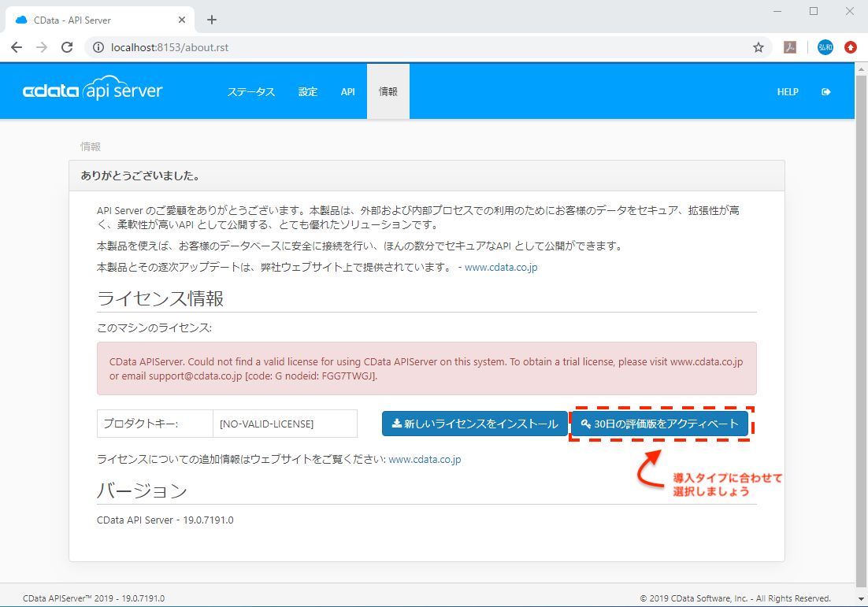
Task: Open the ステータス menu tab
Action: coord(250,92)
